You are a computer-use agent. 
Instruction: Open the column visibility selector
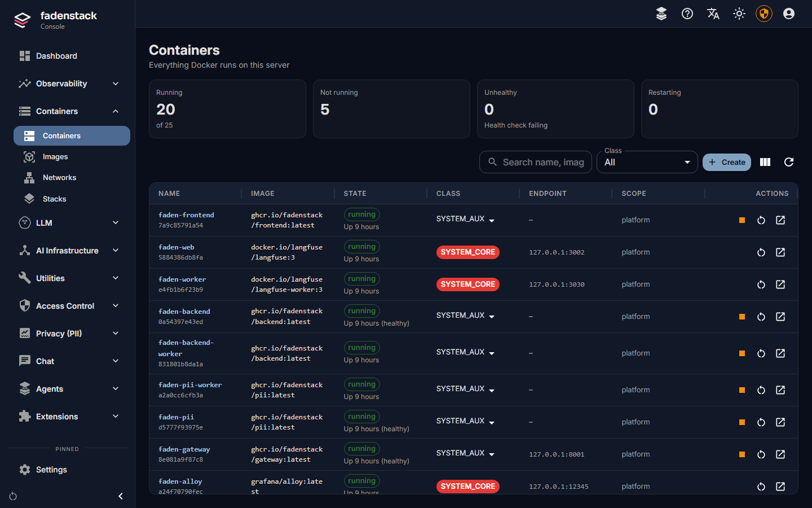[765, 162]
